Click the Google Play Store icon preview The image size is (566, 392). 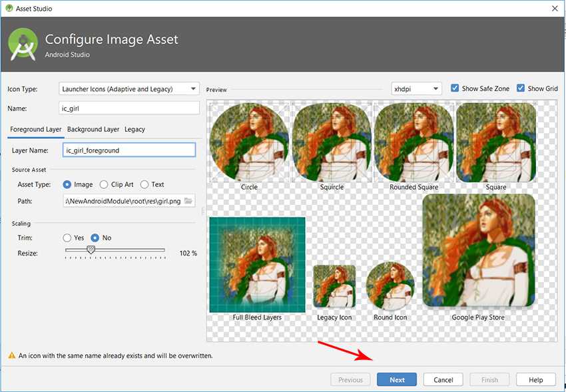pos(478,251)
